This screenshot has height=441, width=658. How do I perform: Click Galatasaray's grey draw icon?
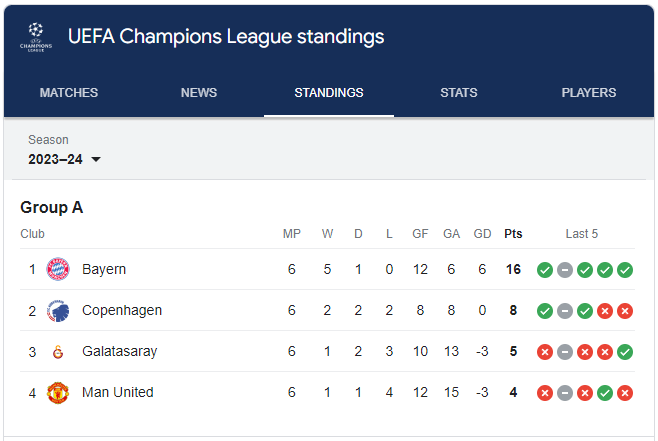click(565, 352)
